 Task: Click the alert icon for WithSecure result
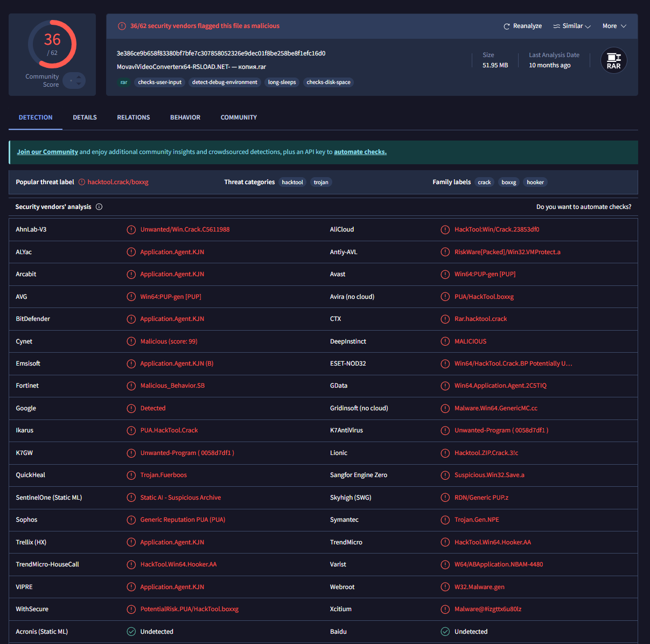coord(131,609)
